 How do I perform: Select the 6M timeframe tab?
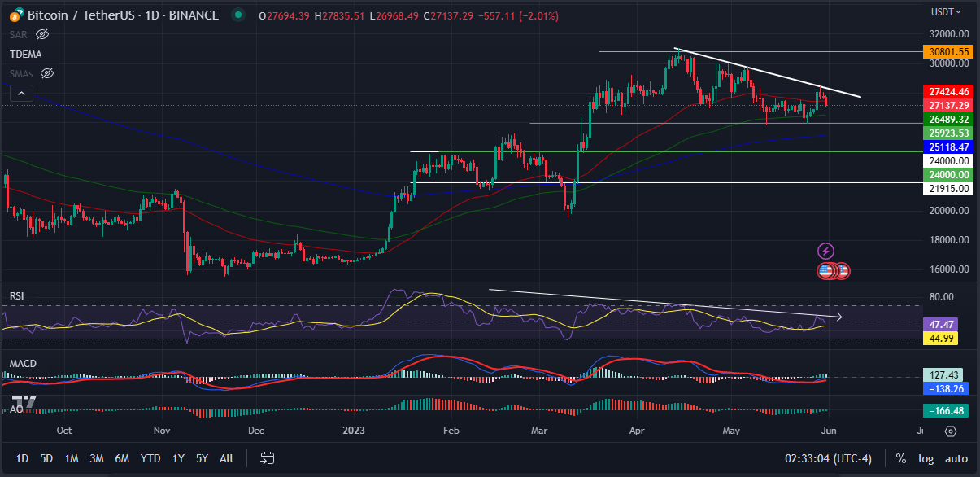coord(122,458)
